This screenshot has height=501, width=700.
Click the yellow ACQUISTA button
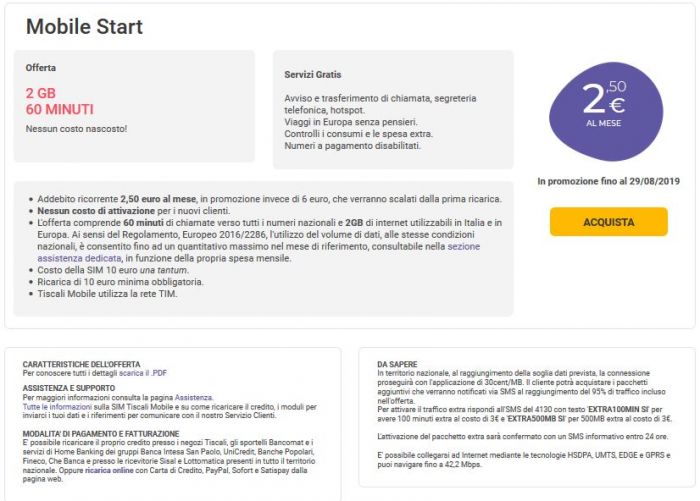608,221
